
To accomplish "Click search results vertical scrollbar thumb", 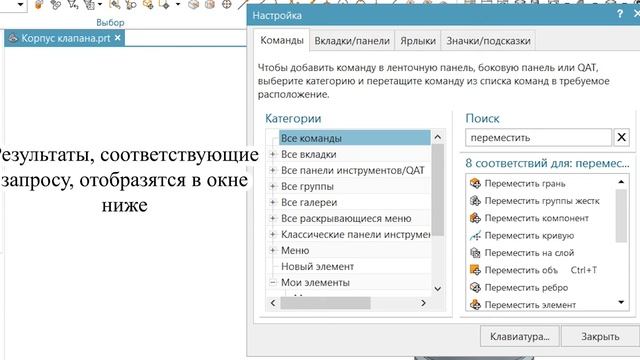I will coord(621,216).
